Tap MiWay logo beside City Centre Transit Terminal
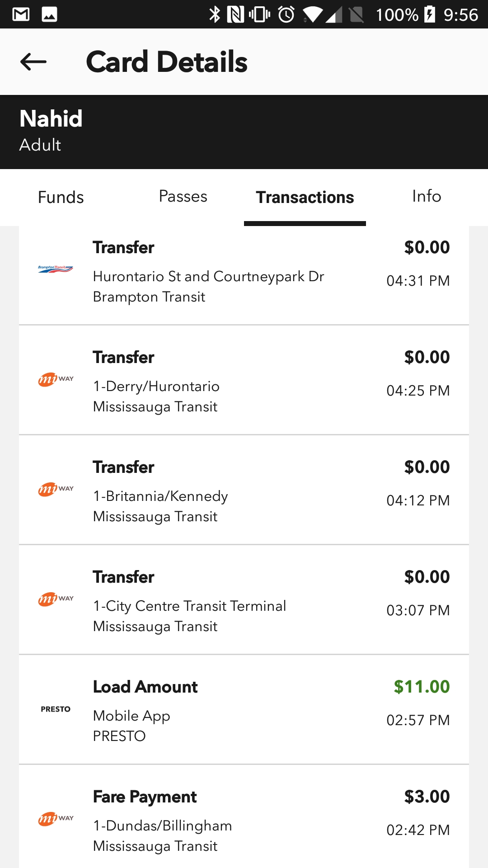 tap(56, 599)
